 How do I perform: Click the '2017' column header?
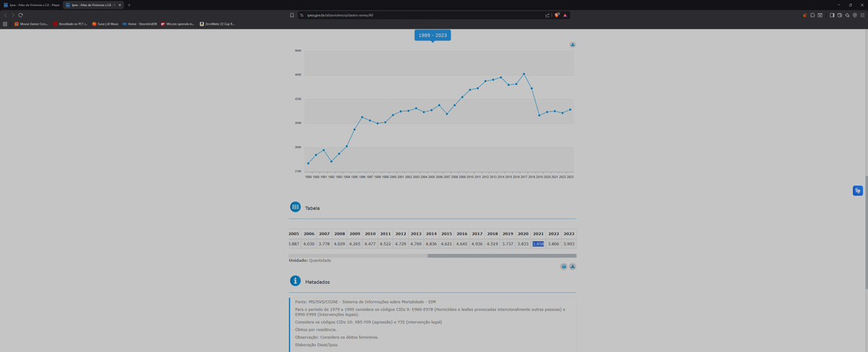coord(477,234)
